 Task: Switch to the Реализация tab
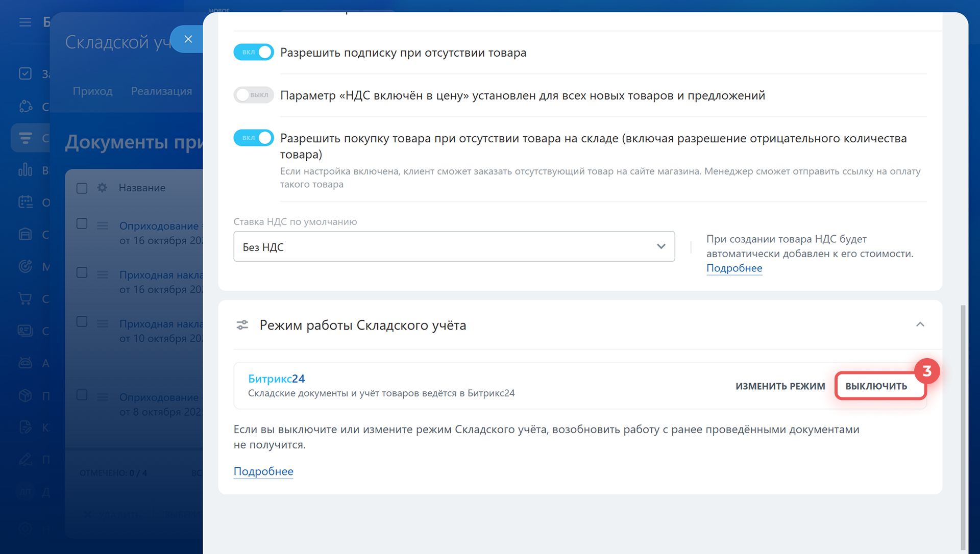(x=161, y=91)
